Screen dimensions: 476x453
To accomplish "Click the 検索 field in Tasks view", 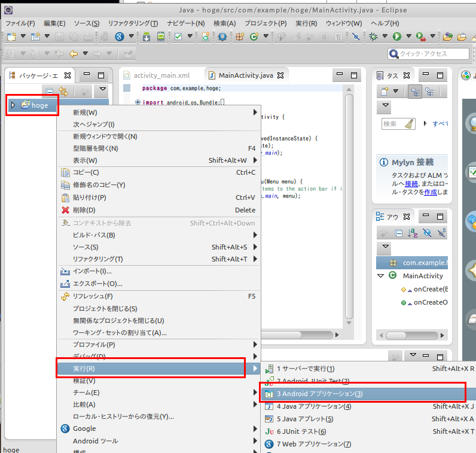I will (398, 124).
